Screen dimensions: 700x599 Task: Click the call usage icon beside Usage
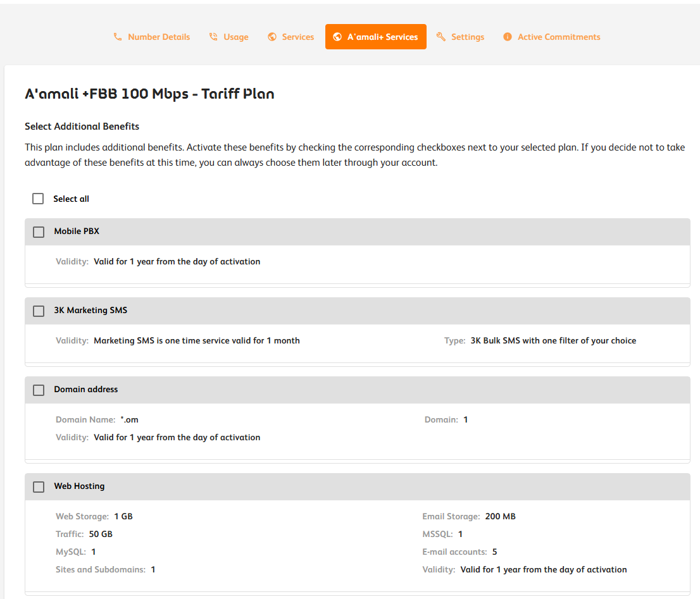[x=213, y=37]
